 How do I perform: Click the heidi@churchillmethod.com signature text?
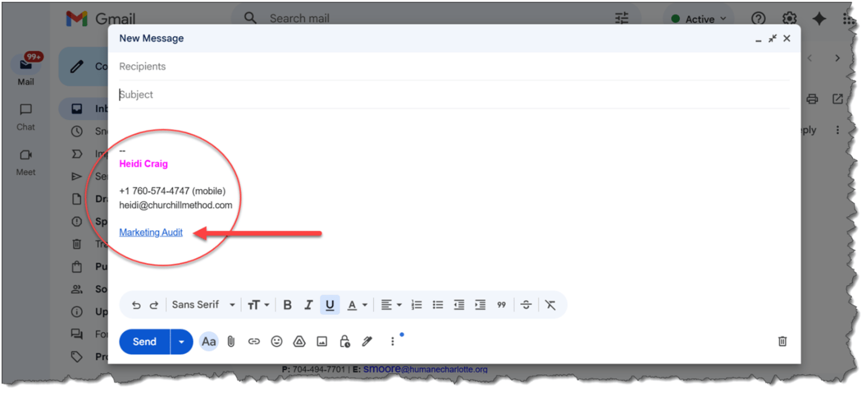click(176, 205)
